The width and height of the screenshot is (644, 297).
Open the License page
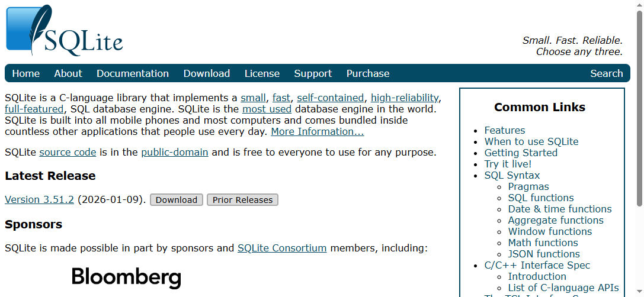pyautogui.click(x=262, y=73)
